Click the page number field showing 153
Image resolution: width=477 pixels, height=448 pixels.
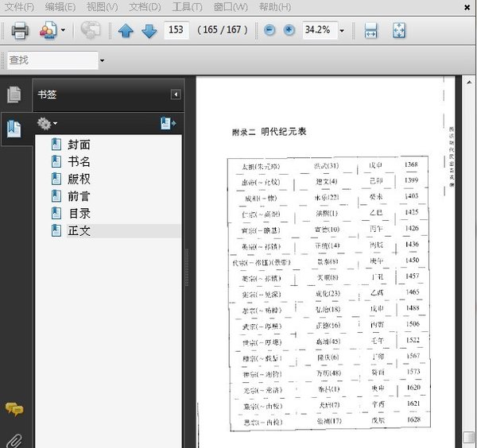[176, 30]
